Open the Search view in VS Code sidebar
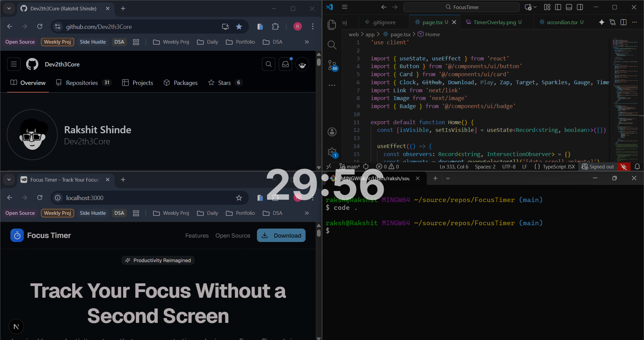Viewport: 644px width, 340px height. (x=332, y=45)
